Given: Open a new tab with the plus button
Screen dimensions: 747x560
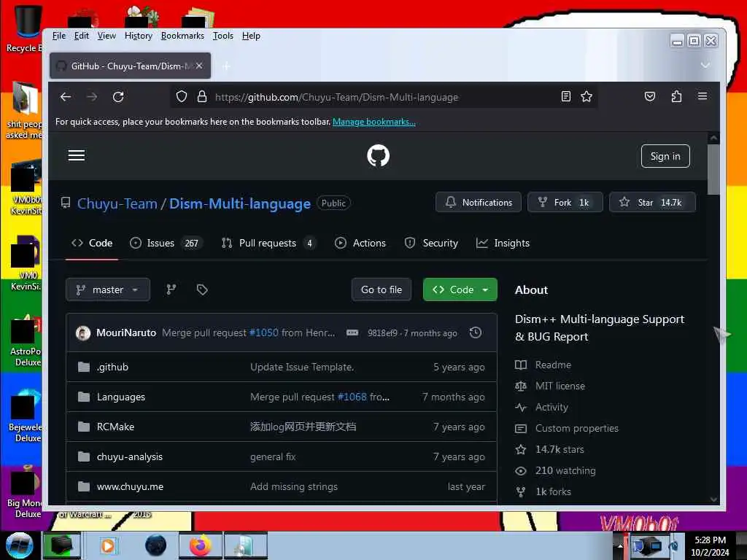Looking at the screenshot, I should tap(226, 66).
